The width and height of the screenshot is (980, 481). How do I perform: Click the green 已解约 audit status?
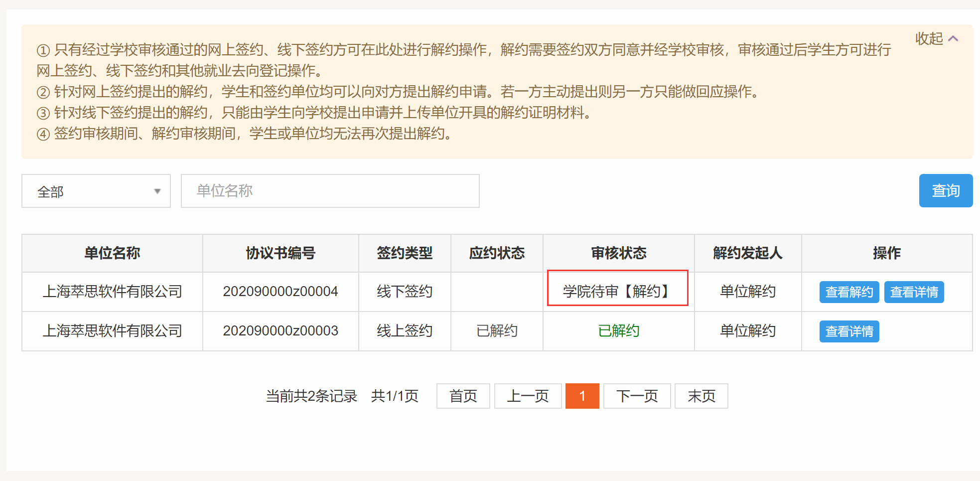pyautogui.click(x=618, y=331)
